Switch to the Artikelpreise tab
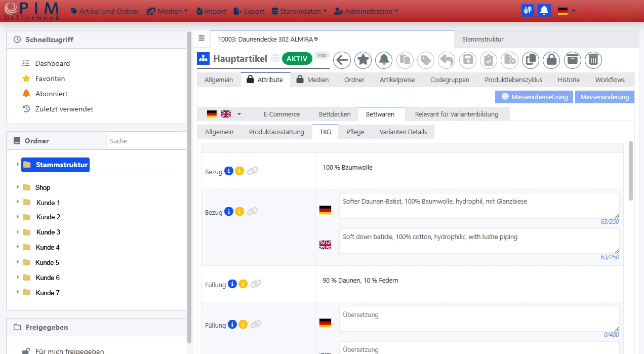644x354 pixels. tap(397, 80)
